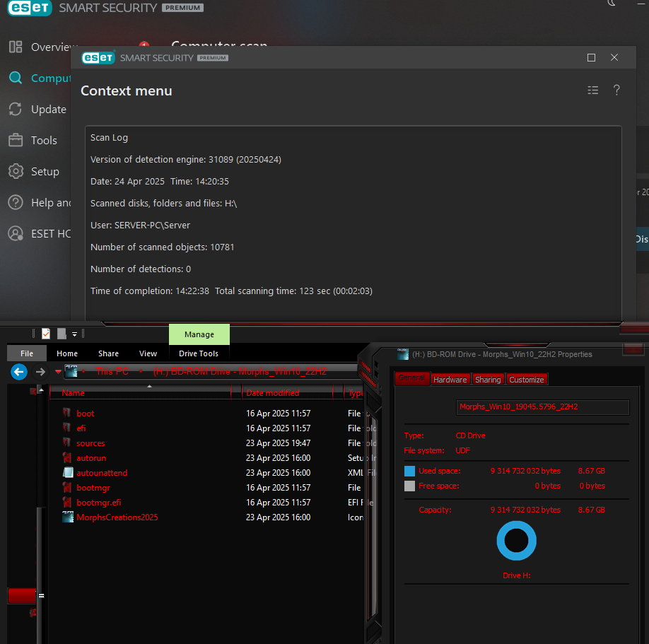The image size is (649, 644).
Task: Open the Overview icon in ESET sidebar
Action: [16, 47]
